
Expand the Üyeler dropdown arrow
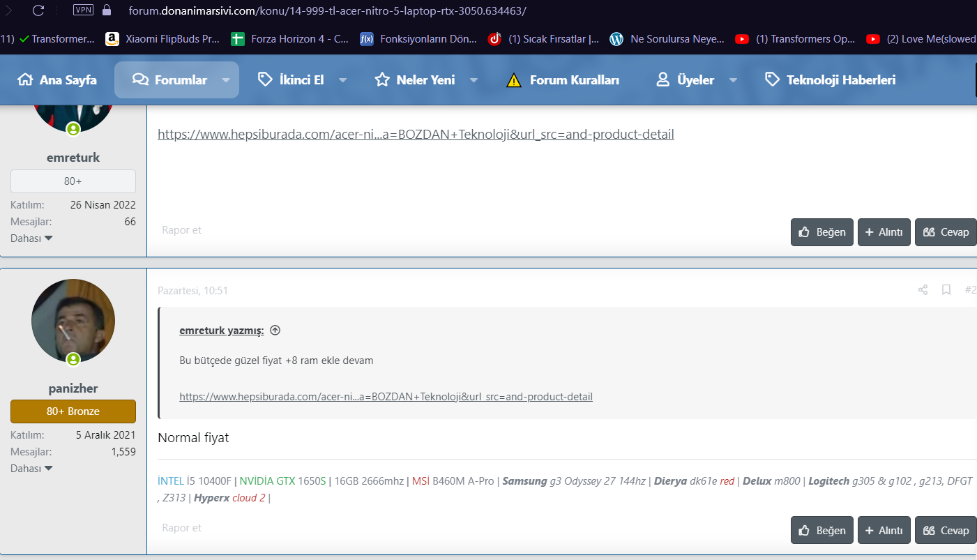click(x=734, y=80)
